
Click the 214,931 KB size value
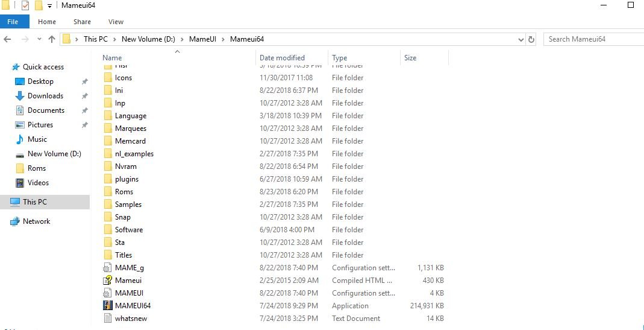click(x=427, y=306)
